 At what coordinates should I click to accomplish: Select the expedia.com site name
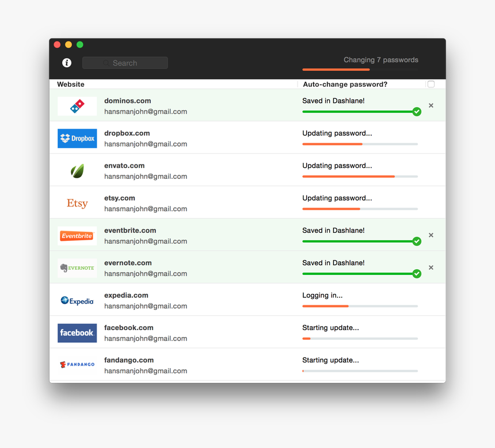126,295
